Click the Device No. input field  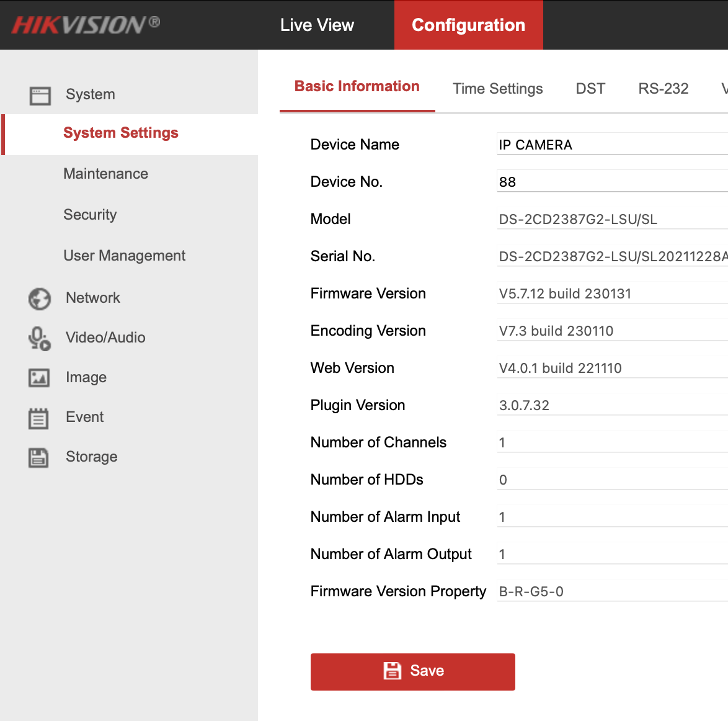tap(611, 182)
